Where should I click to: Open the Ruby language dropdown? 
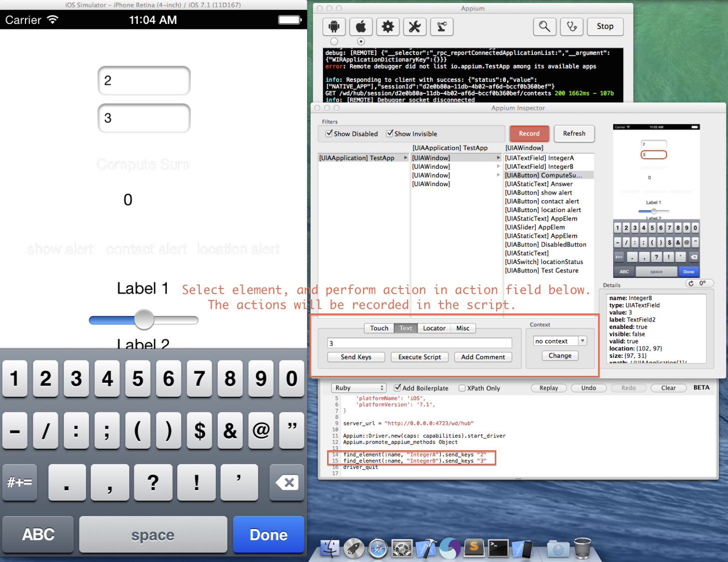[x=359, y=388]
